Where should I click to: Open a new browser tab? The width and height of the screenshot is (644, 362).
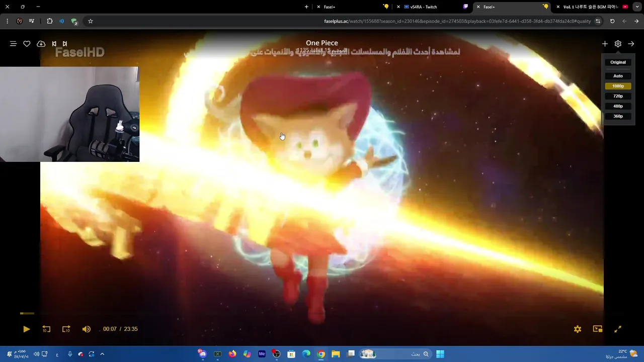coord(306,7)
